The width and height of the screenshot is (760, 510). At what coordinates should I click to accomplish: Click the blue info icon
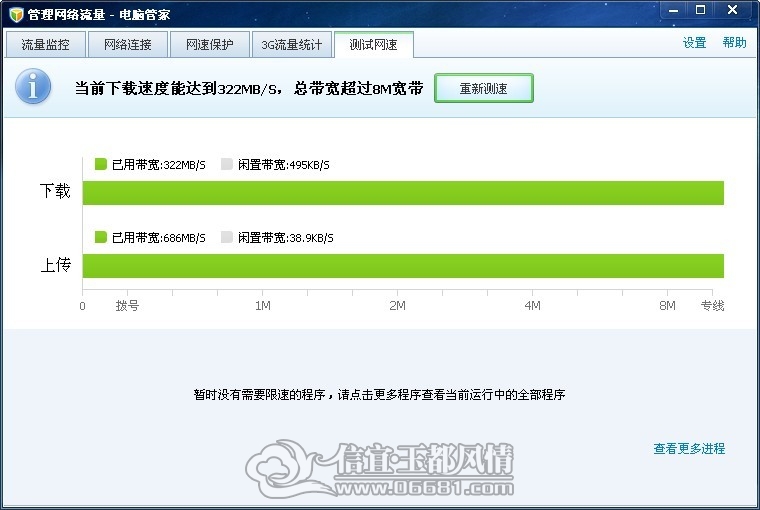pos(33,86)
